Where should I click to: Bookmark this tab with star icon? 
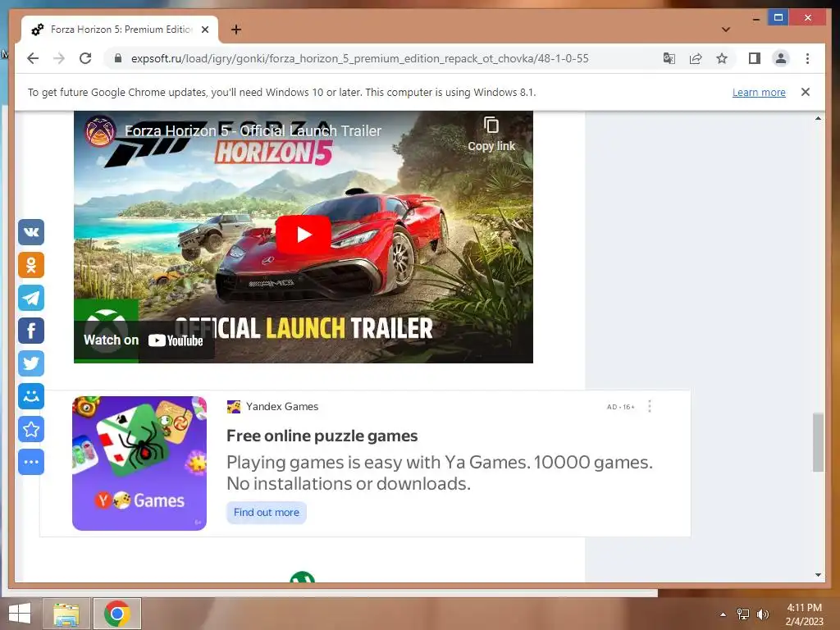[722, 58]
